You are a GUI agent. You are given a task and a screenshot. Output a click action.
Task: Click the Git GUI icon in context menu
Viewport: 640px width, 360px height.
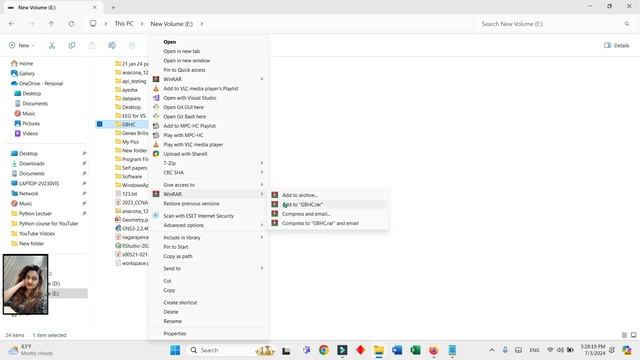tap(156, 107)
